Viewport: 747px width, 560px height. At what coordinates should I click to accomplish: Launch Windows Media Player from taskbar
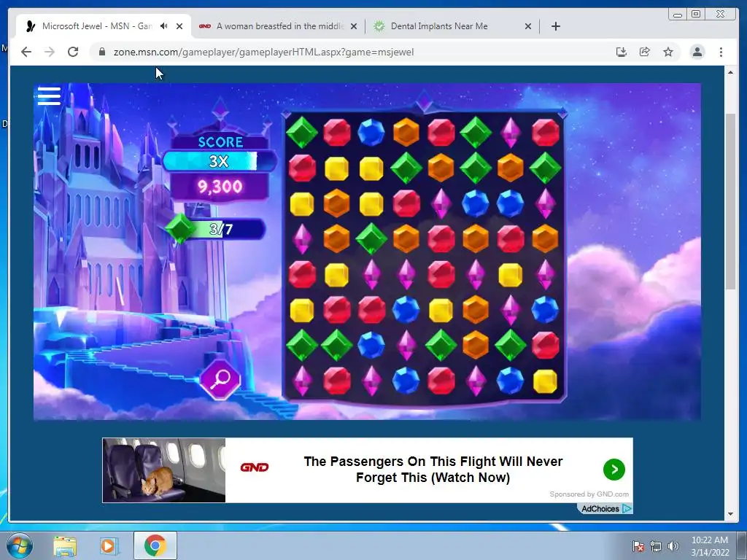tap(109, 546)
